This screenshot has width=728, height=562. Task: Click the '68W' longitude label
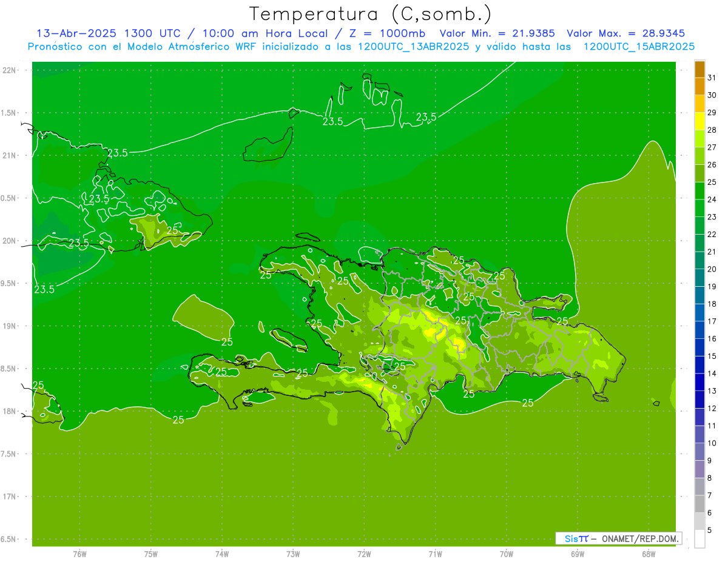[649, 554]
